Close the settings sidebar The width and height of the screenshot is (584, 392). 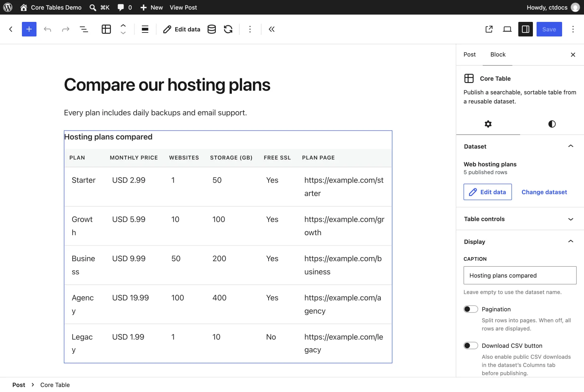point(573,55)
